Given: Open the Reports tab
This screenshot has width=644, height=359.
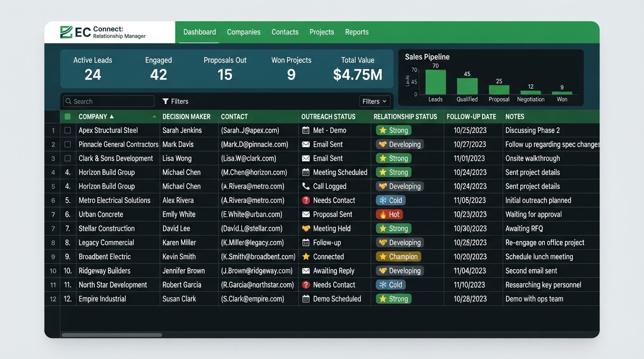Looking at the screenshot, I should (357, 32).
